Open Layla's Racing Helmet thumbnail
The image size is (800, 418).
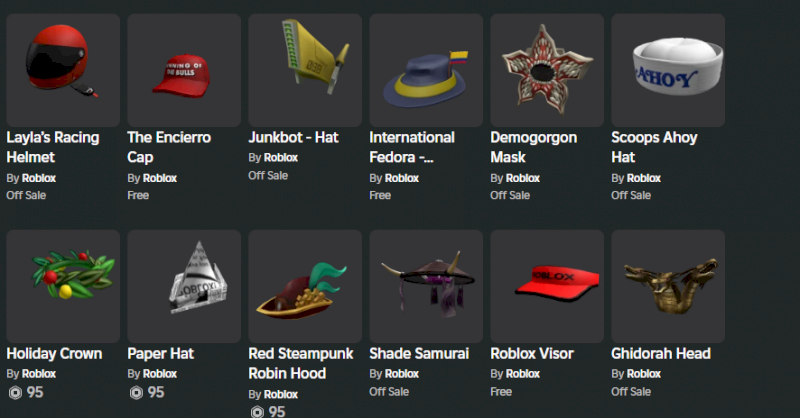click(63, 70)
